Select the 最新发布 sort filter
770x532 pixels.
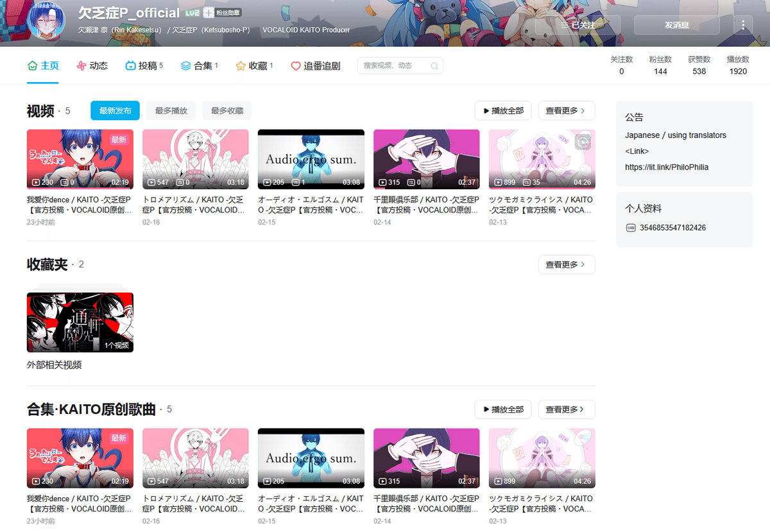[115, 110]
